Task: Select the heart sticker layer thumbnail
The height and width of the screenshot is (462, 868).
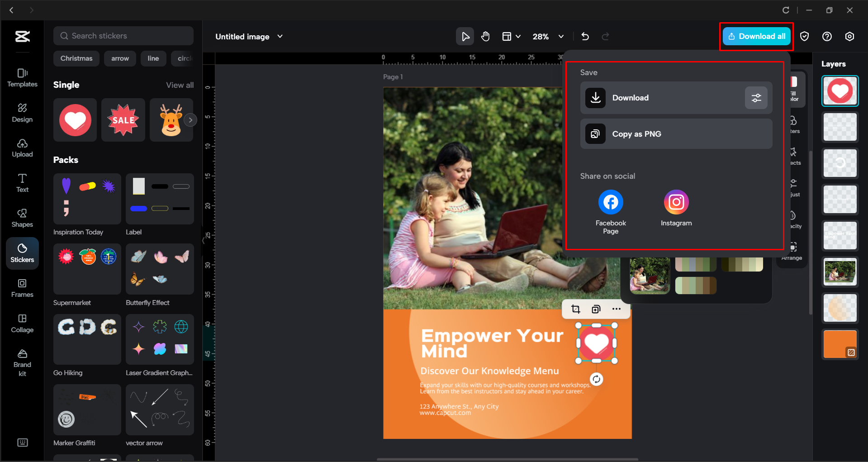Action: click(840, 90)
